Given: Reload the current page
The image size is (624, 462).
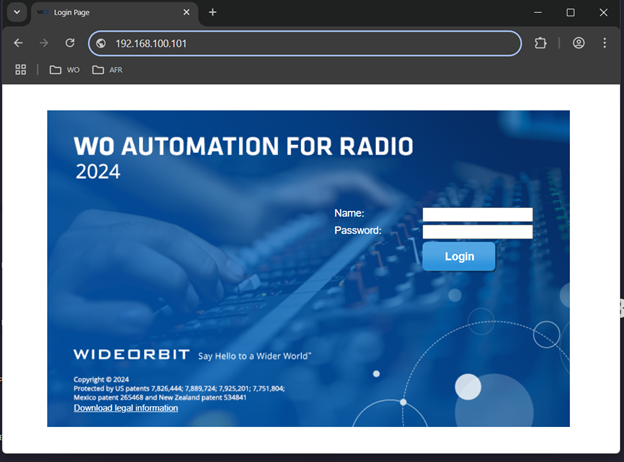Looking at the screenshot, I should 70,43.
